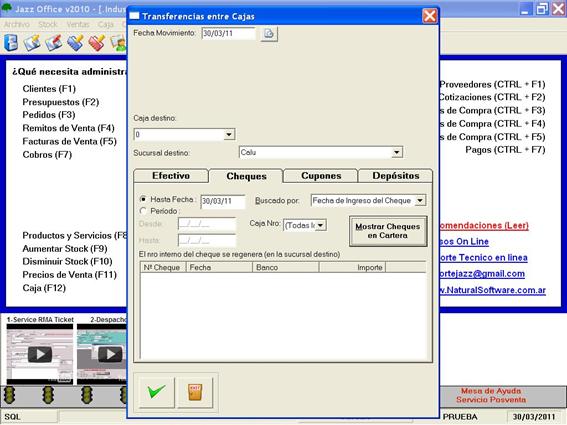Click the Hasta Fecha date input field

[223, 201]
